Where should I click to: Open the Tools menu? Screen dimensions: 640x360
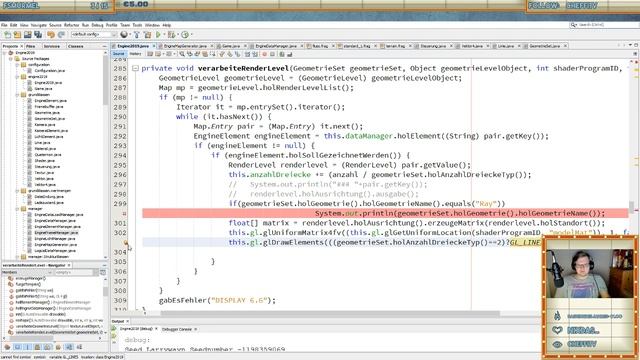137,25
